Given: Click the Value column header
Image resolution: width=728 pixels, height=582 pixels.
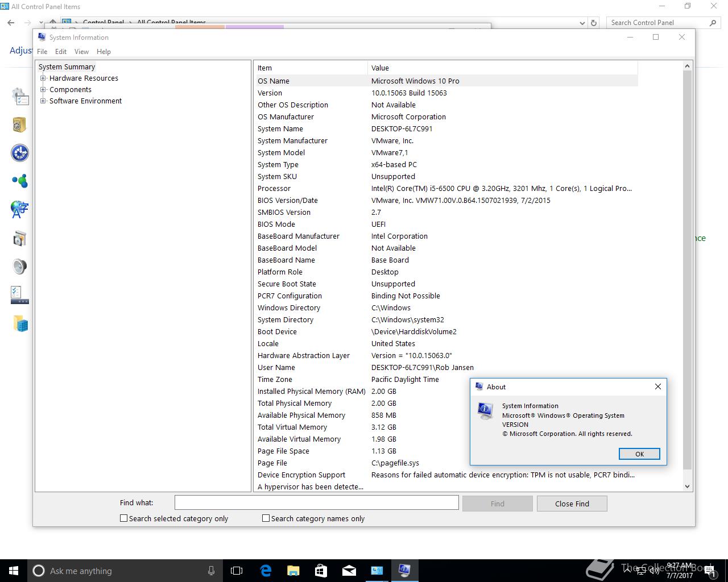Looking at the screenshot, I should (503, 68).
